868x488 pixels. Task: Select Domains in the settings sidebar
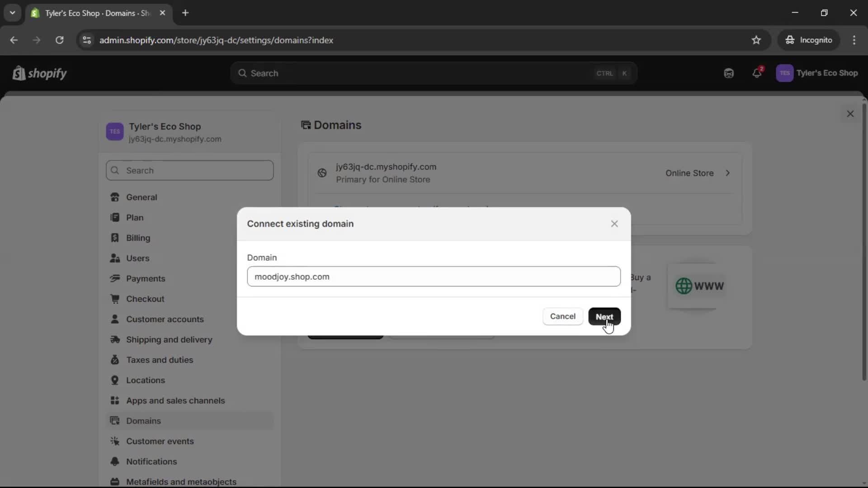143,421
